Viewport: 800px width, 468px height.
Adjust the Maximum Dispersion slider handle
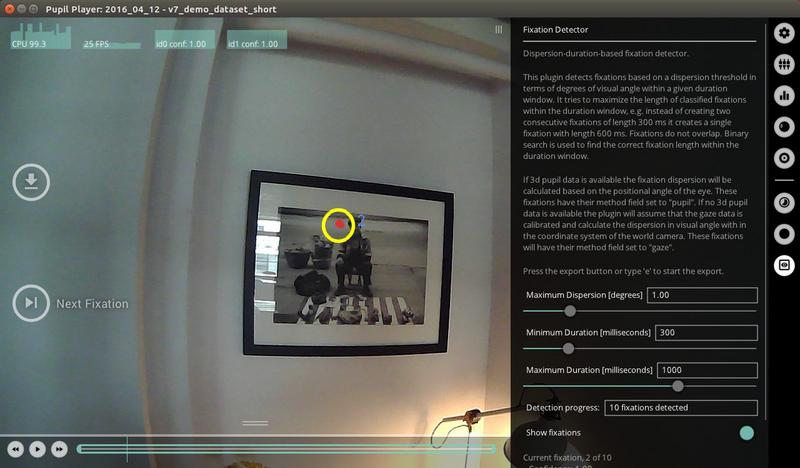click(x=570, y=311)
